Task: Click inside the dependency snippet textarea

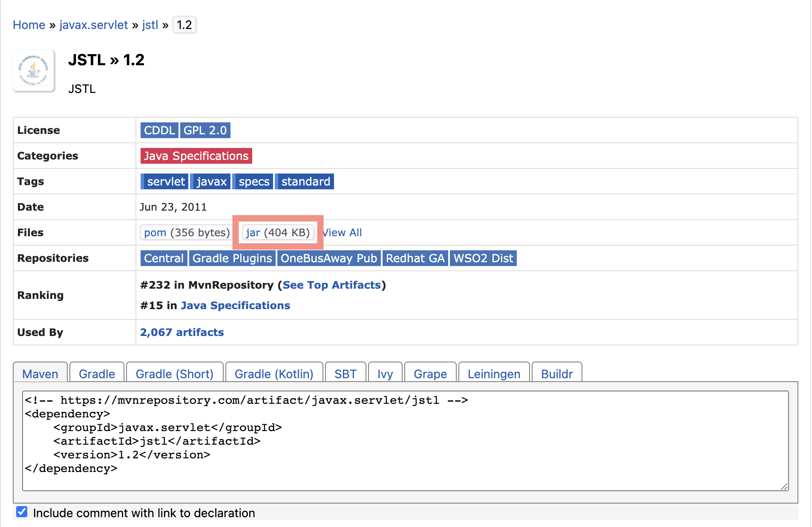Action: point(405,441)
